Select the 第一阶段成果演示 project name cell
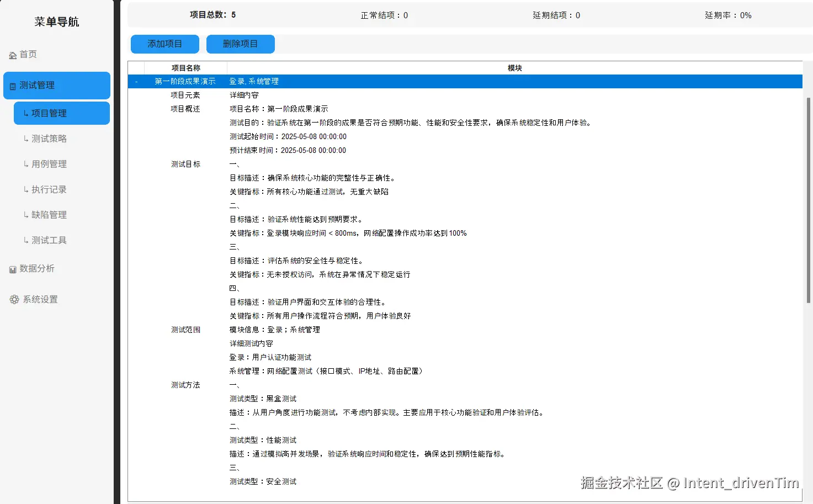The image size is (813, 504). [185, 82]
